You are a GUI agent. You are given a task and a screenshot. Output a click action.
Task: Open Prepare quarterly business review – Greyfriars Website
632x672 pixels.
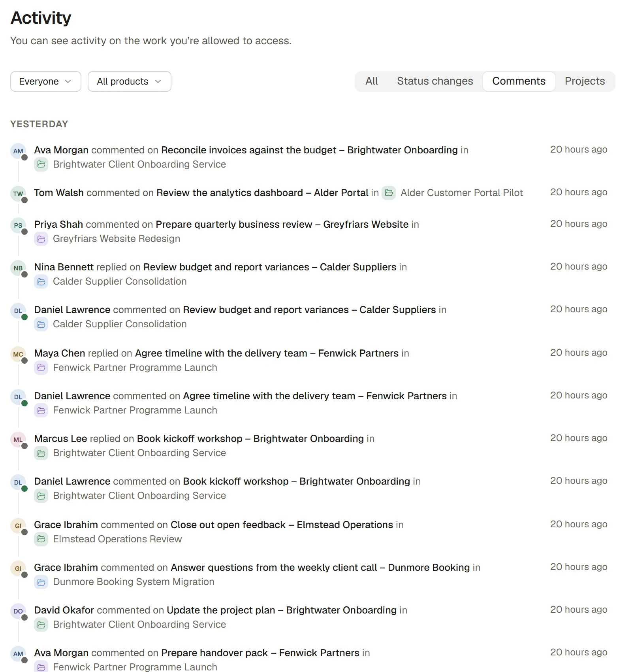pyautogui.click(x=282, y=225)
